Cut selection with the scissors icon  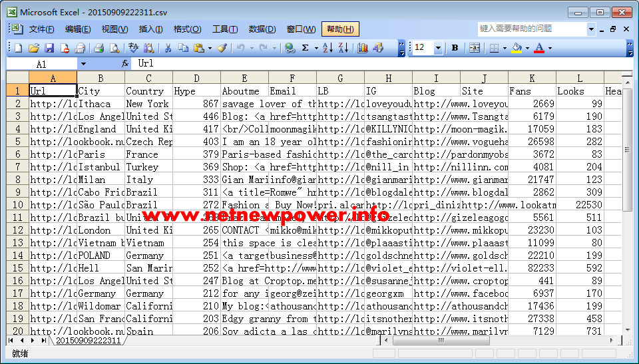coord(168,48)
